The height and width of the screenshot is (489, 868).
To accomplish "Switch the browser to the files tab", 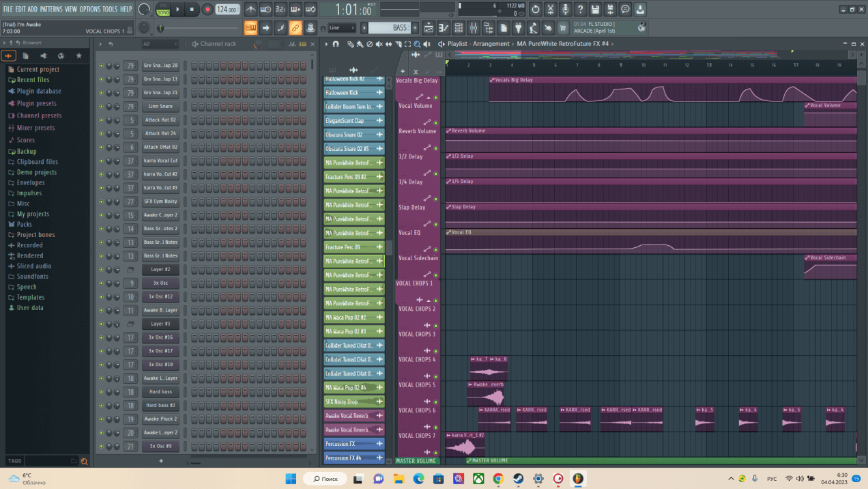I will pos(25,55).
